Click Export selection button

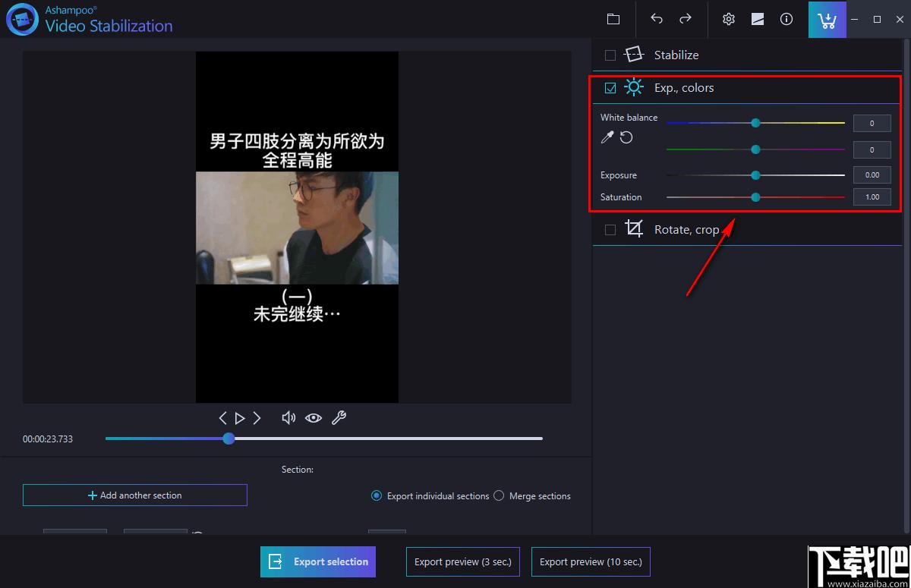[318, 562]
